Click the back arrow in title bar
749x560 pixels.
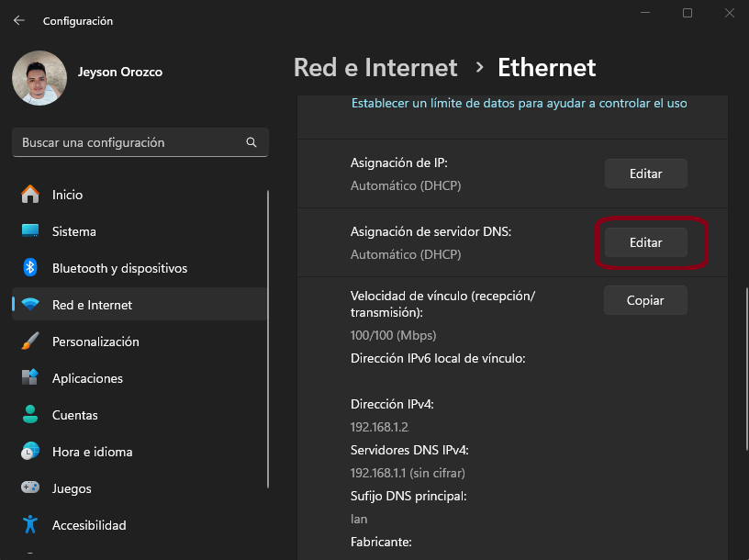(18, 20)
